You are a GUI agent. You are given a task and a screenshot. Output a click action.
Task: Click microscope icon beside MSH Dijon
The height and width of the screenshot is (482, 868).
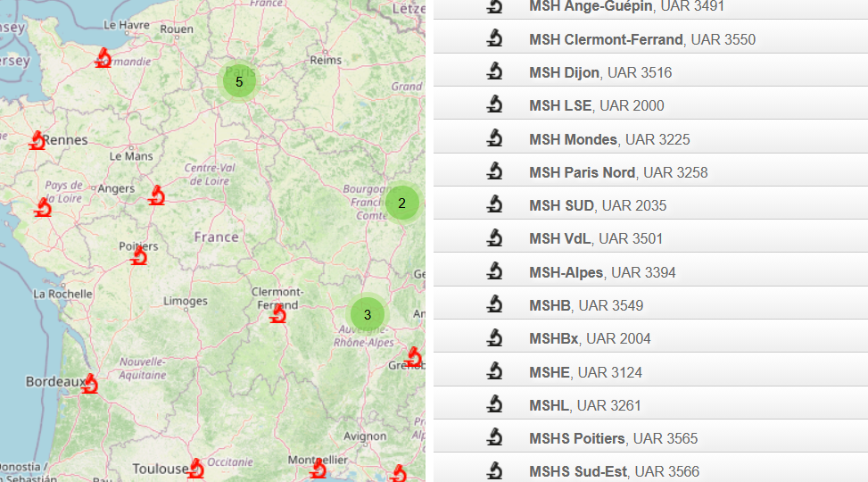(x=494, y=71)
